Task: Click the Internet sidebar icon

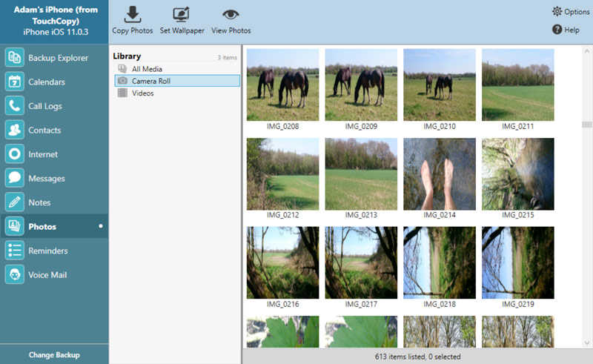Action: point(15,154)
